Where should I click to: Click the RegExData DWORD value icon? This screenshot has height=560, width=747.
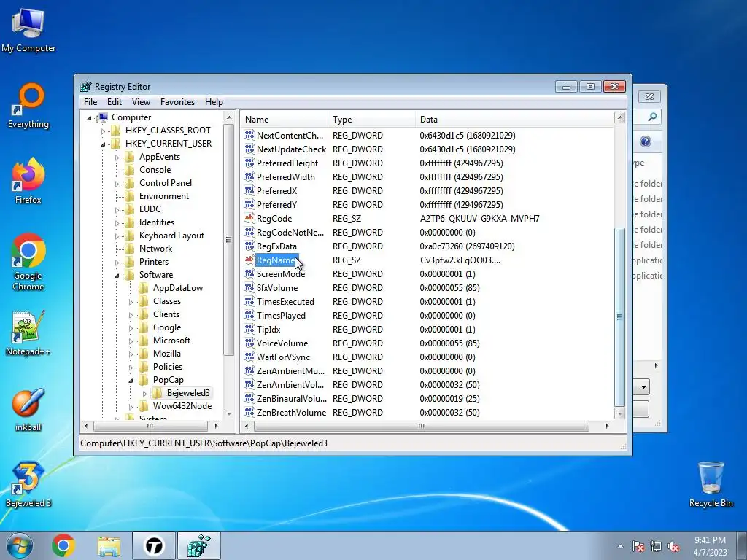[x=249, y=246]
